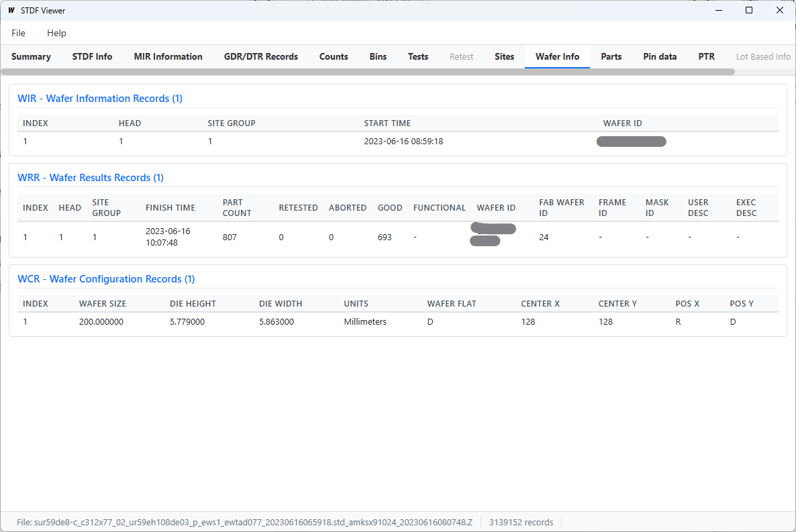Click the PART COUNT column header
796x532 pixels.
coord(237,208)
